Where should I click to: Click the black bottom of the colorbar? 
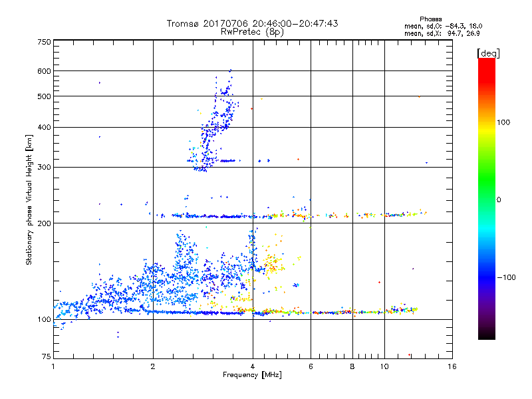pos(487,334)
